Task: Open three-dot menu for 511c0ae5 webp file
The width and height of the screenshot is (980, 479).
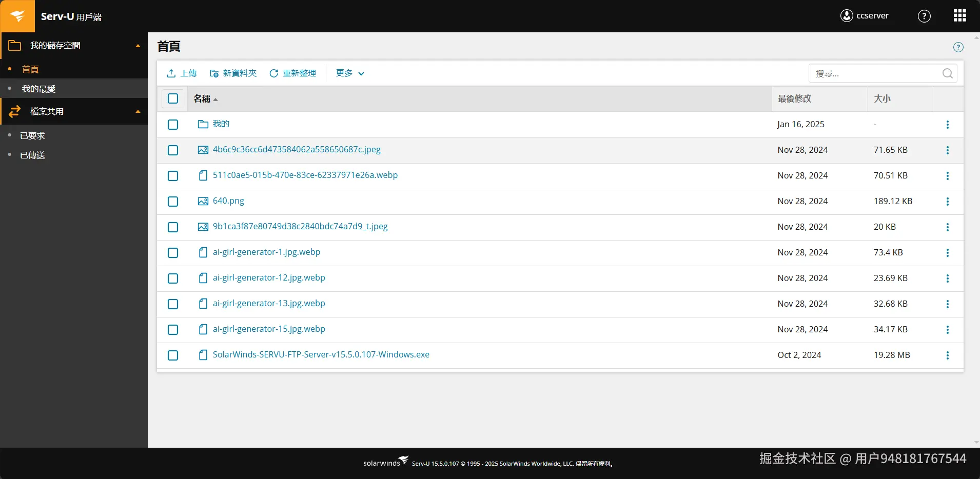Action: click(948, 176)
